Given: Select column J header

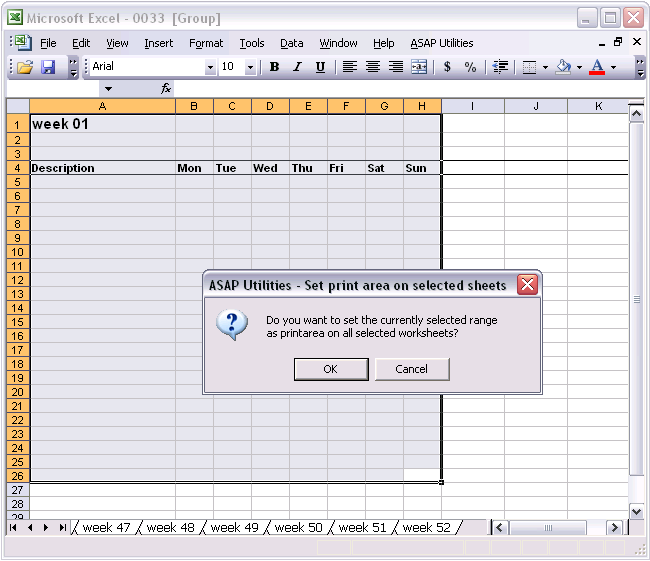Looking at the screenshot, I should pyautogui.click(x=536, y=106).
